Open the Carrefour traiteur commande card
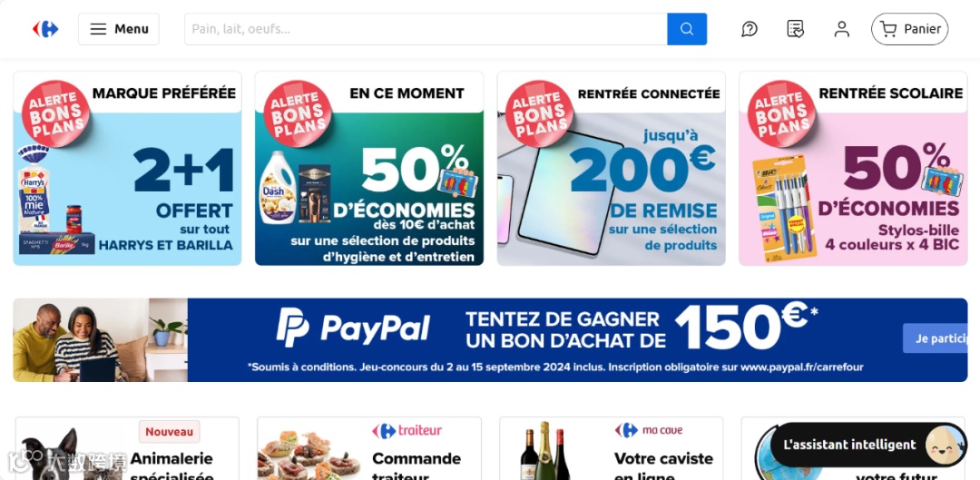980x480 pixels. click(369, 449)
